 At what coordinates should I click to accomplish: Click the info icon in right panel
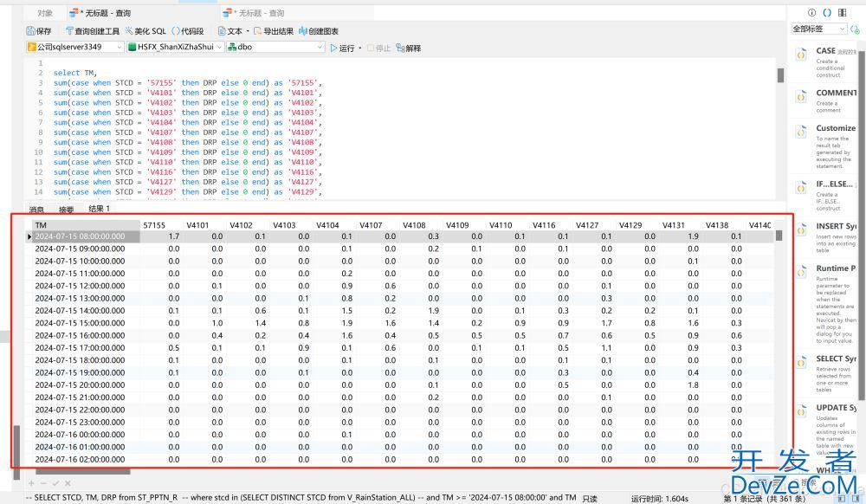click(811, 13)
